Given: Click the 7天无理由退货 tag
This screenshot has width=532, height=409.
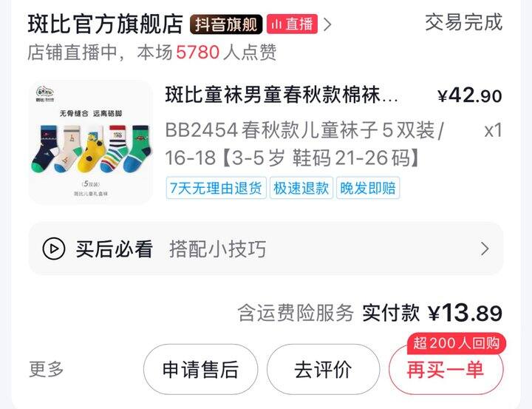Looking at the screenshot, I should [x=216, y=188].
